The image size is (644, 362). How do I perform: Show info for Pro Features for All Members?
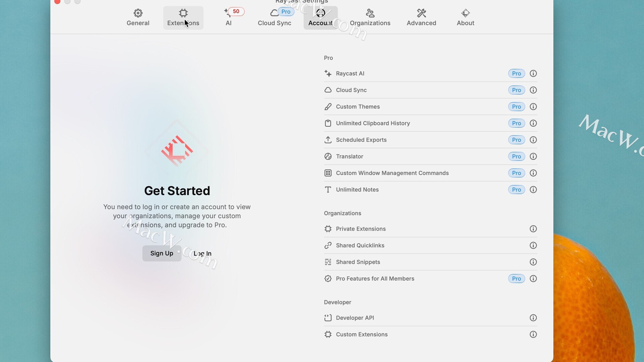click(533, 279)
